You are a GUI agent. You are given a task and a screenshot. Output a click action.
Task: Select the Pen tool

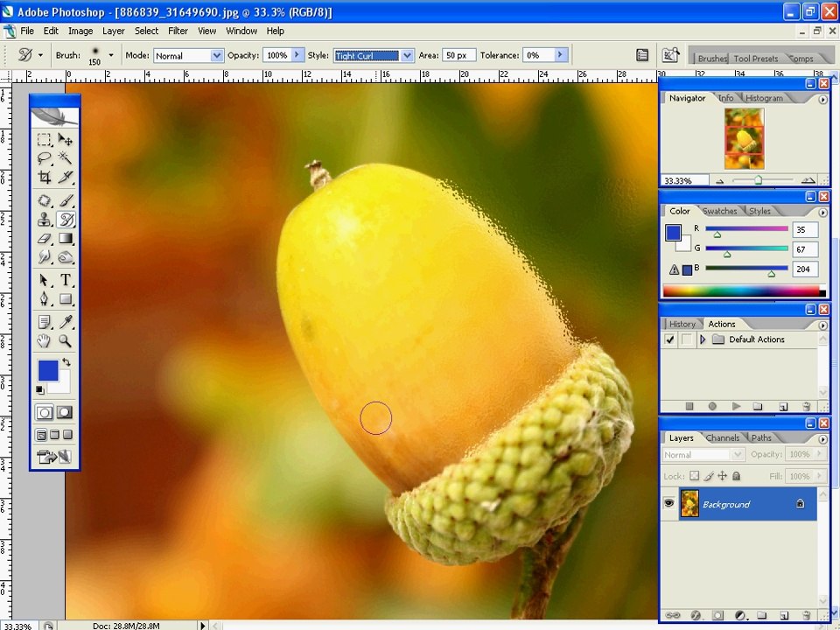[45, 299]
